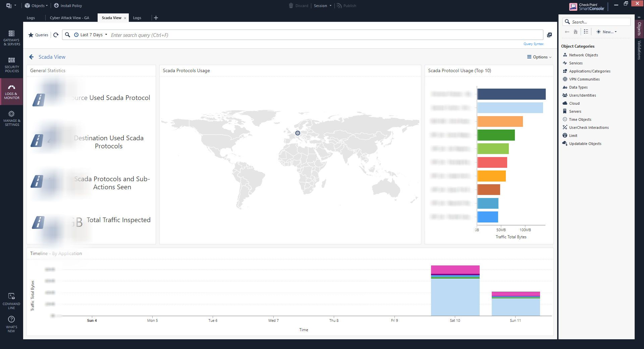Open the Options menu
Screen dimensions: 644x349
[x=539, y=57]
